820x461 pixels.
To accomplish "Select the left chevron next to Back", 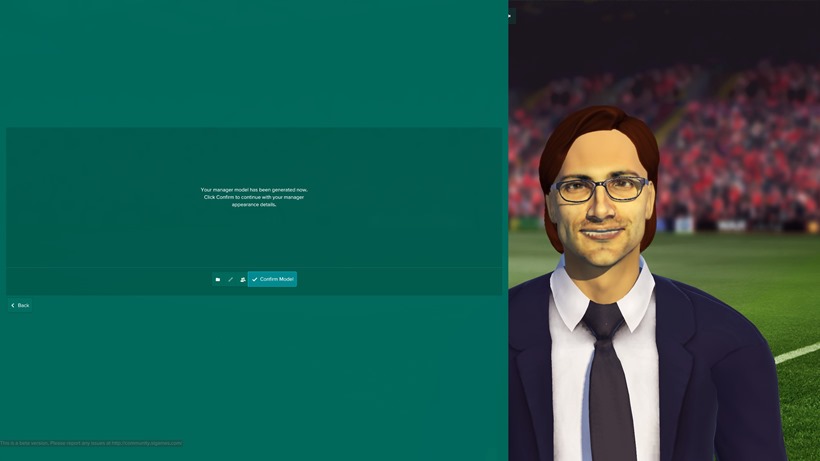I will (x=13, y=305).
